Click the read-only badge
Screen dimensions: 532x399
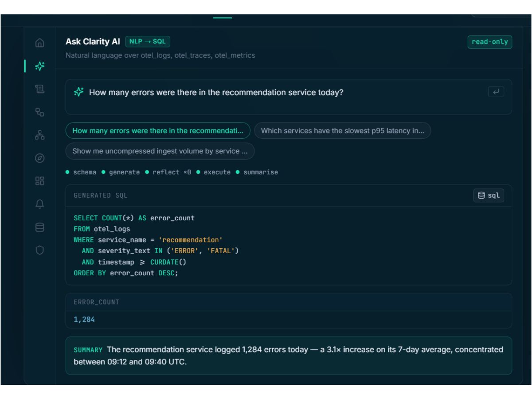490,42
